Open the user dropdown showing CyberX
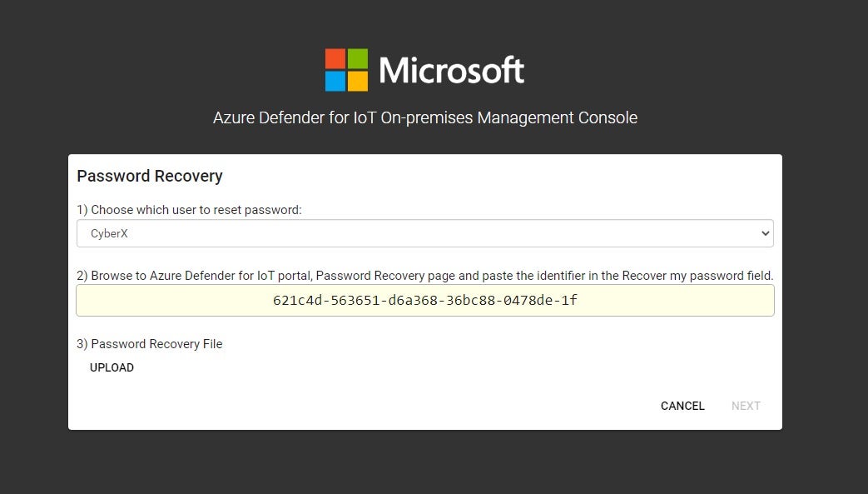The width and height of the screenshot is (868, 494). [x=416, y=234]
